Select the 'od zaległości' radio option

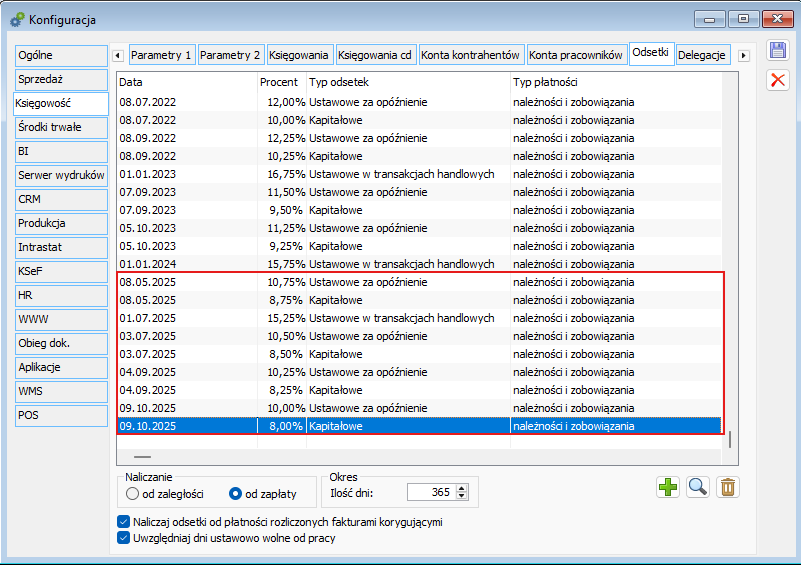click(x=132, y=493)
